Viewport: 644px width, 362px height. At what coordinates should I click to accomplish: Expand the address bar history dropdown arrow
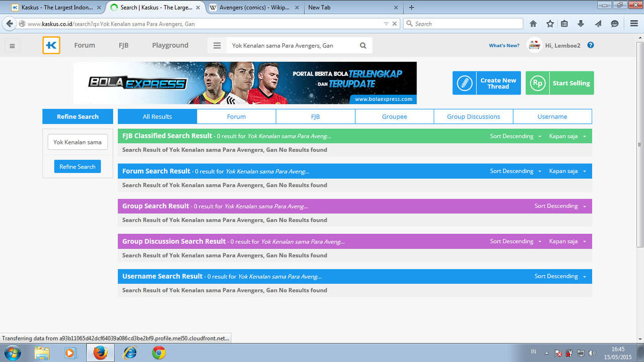(386, 24)
